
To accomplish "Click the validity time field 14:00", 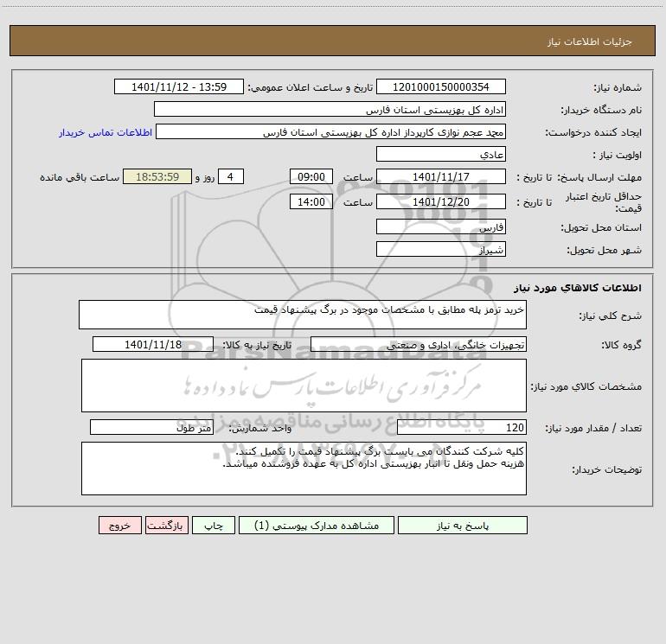I will 311,201.
